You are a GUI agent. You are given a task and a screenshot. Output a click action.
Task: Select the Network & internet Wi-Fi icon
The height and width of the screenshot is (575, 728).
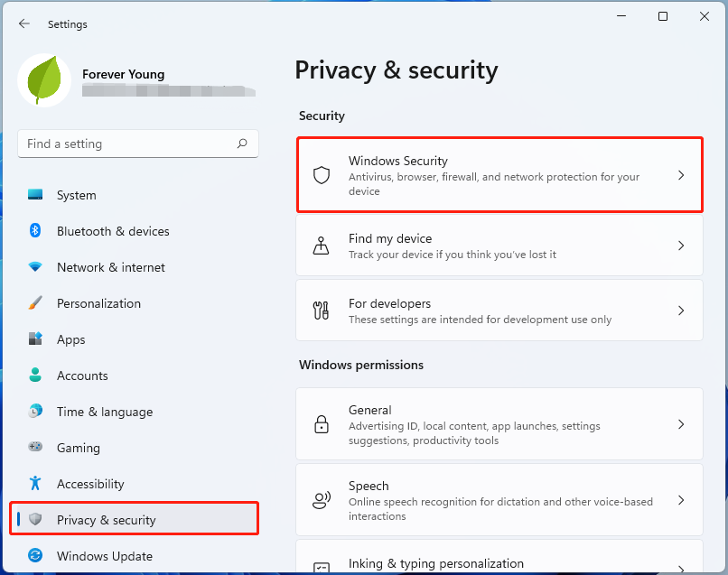tap(35, 267)
